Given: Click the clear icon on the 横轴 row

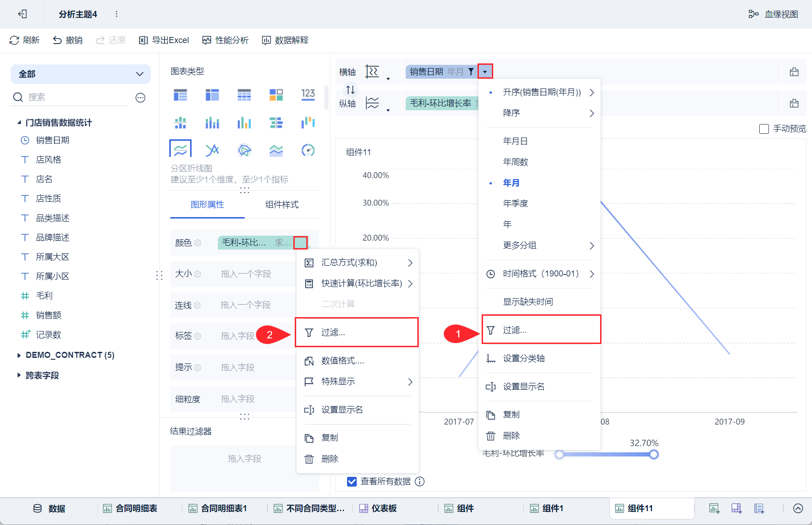Looking at the screenshot, I should point(794,72).
